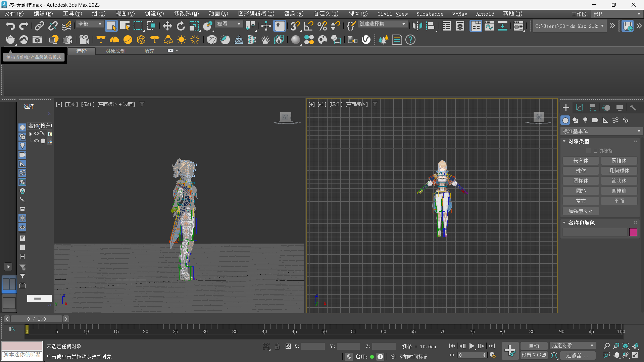Image resolution: width=644 pixels, height=362 pixels.
Task: Click the 长方体 box button
Action: 581,161
